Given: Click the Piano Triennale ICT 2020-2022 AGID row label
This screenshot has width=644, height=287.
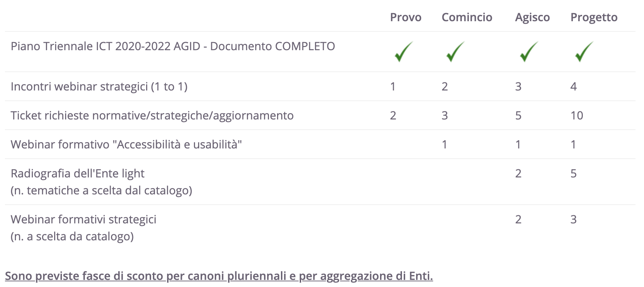Looking at the screenshot, I should (x=173, y=46).
